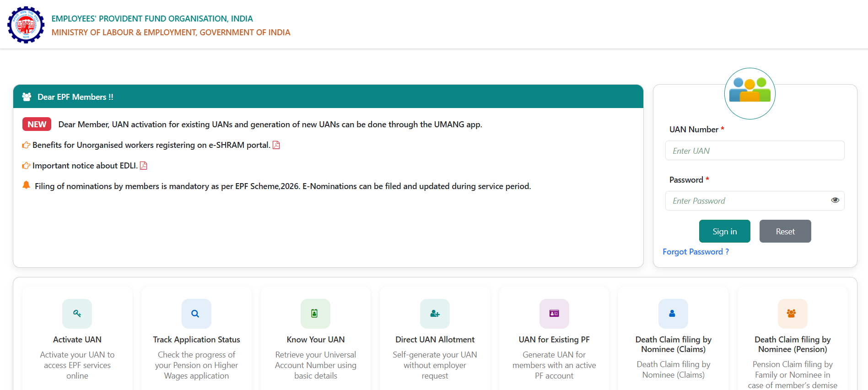Open Direct UAN Allotment card title
Screen dimensions: 868x390
pos(435,340)
